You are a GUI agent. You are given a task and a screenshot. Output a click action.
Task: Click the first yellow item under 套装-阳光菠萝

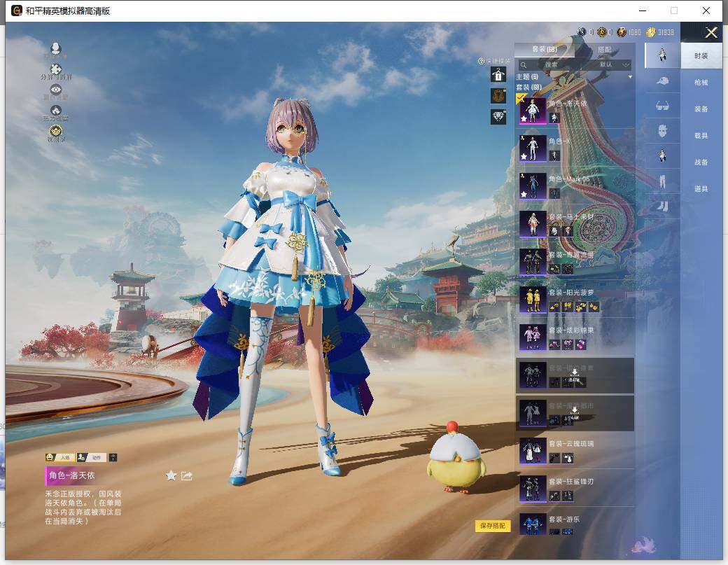point(554,307)
